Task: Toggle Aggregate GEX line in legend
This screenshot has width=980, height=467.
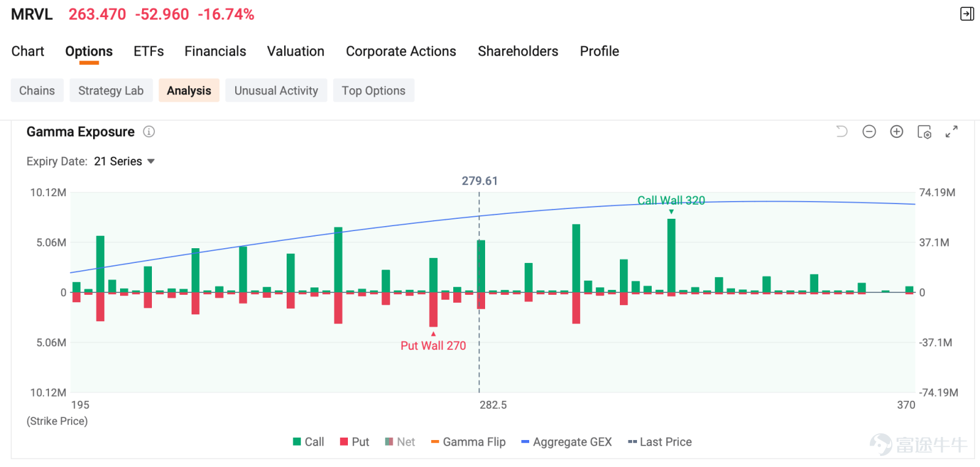Action: tap(567, 442)
